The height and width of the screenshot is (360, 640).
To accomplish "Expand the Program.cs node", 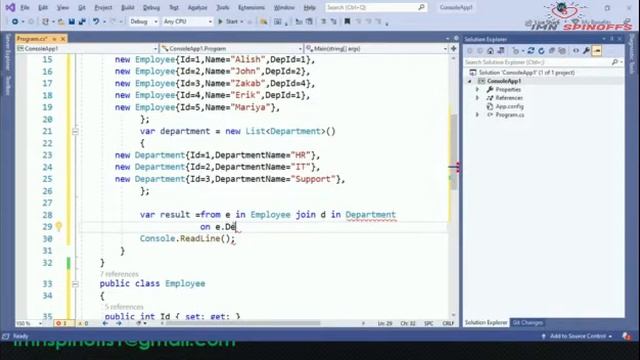I will click(478, 115).
